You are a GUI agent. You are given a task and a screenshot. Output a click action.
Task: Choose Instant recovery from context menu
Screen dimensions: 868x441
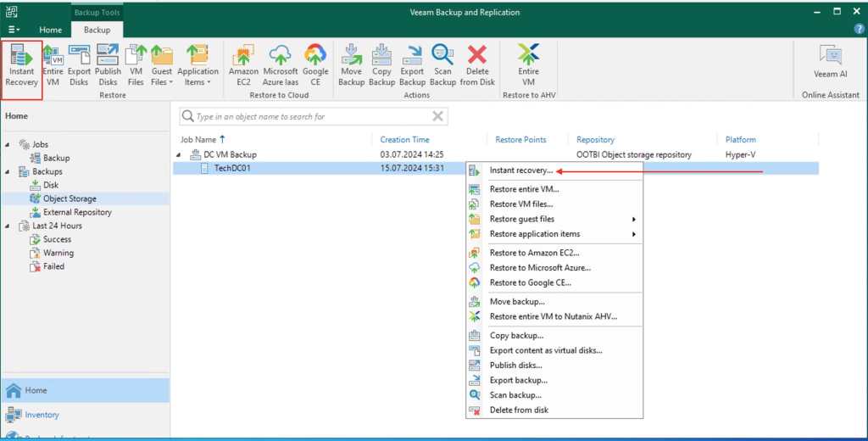(x=520, y=170)
